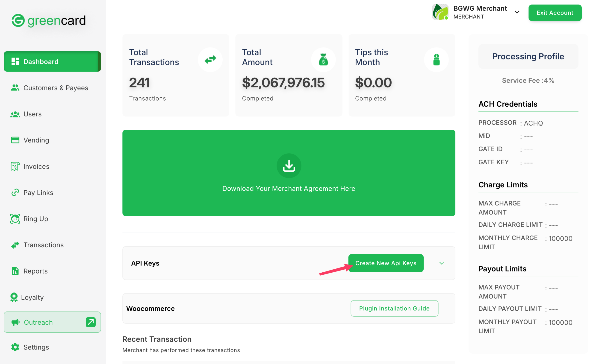This screenshot has width=590, height=364.
Task: Click the Processing Profile header card
Action: click(528, 56)
